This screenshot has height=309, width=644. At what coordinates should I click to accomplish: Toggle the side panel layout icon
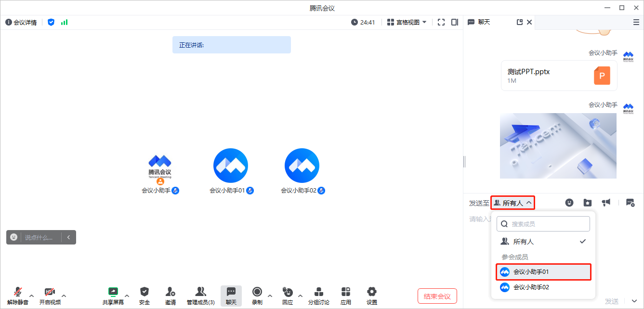tap(455, 22)
